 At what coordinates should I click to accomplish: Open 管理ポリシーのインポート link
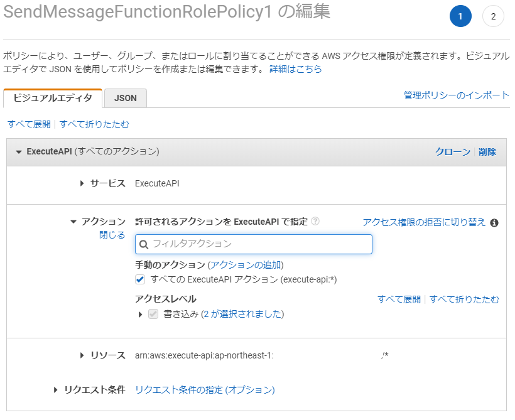[457, 95]
